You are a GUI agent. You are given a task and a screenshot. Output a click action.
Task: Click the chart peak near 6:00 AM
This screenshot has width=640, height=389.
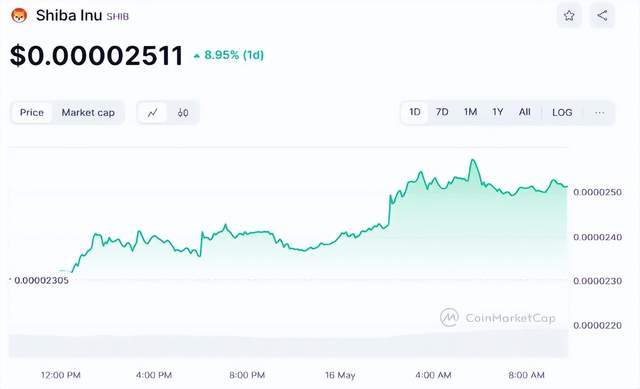[473, 160]
